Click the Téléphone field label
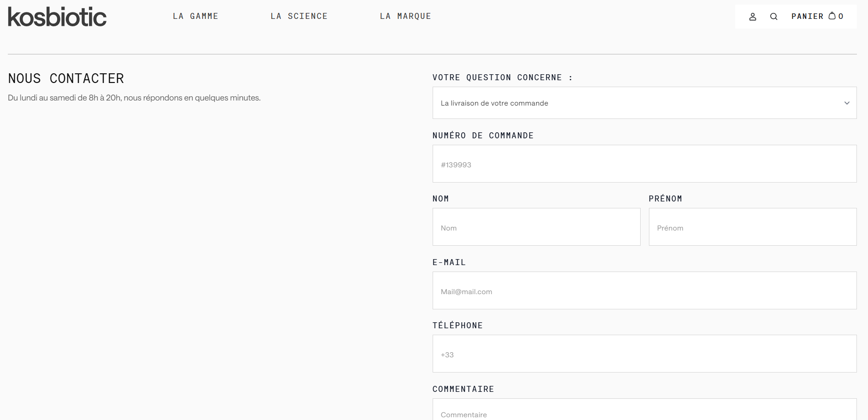 (x=458, y=325)
